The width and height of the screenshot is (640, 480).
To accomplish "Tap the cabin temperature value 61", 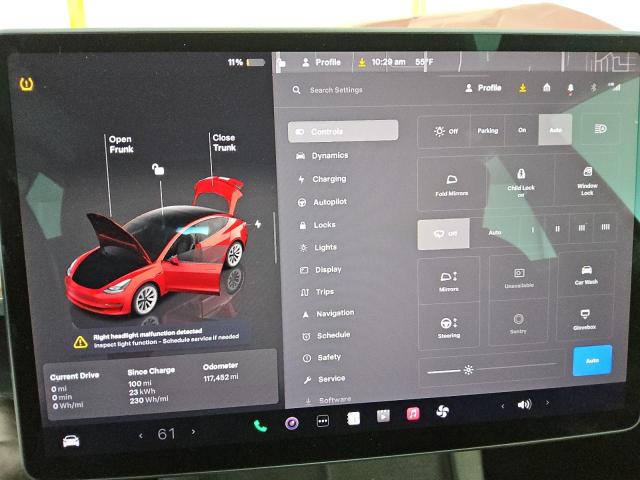I will tap(167, 434).
